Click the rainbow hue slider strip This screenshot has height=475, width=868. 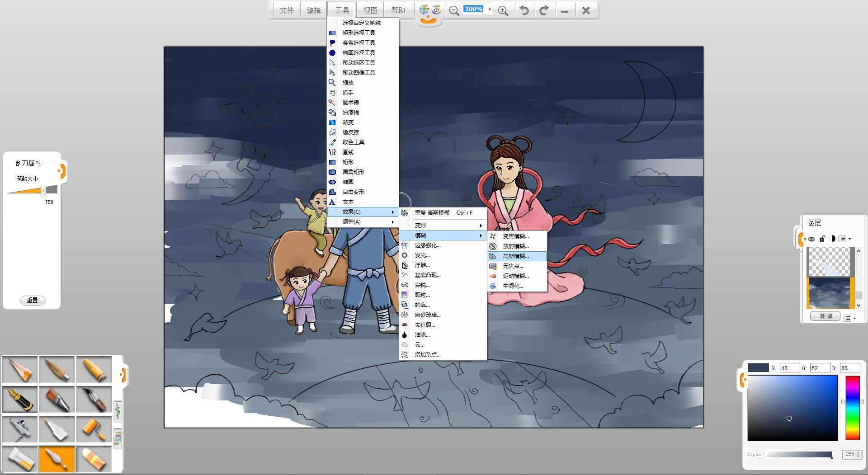pos(852,408)
